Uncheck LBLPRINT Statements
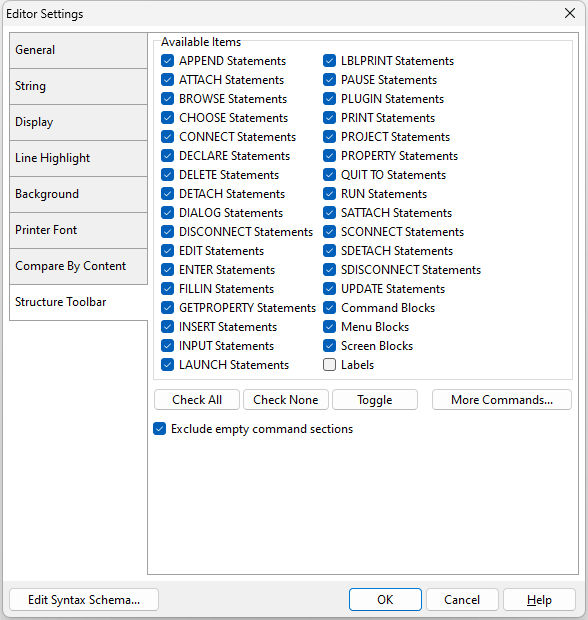 (x=329, y=61)
